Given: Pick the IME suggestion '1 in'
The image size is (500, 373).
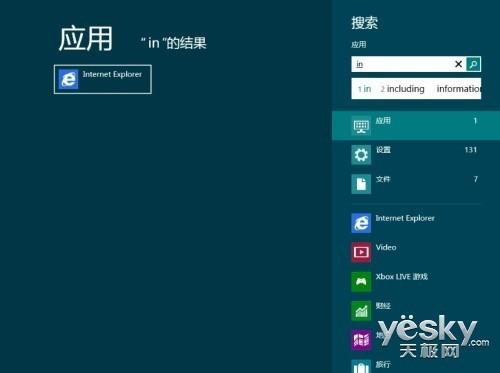Looking at the screenshot, I should [364, 89].
